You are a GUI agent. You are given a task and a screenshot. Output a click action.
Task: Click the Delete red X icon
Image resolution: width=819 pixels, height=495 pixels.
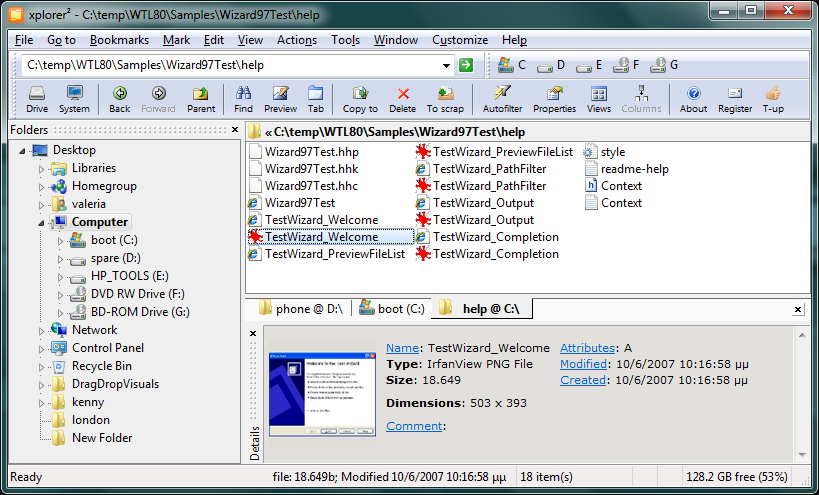point(403,94)
